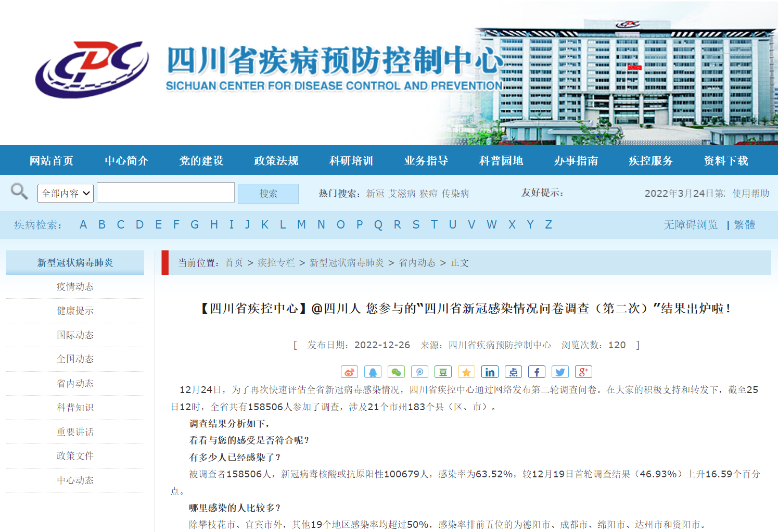Share to Qzone with the star icon
The height and width of the screenshot is (532, 778).
click(x=466, y=372)
